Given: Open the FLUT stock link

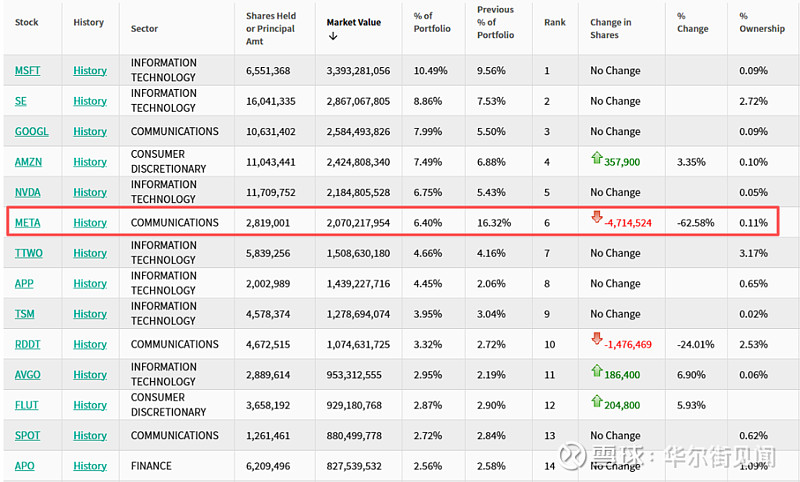Looking at the screenshot, I should point(27,405).
